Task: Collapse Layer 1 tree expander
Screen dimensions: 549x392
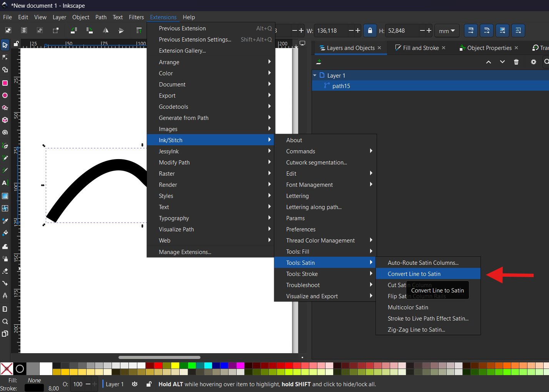Action: pos(315,75)
